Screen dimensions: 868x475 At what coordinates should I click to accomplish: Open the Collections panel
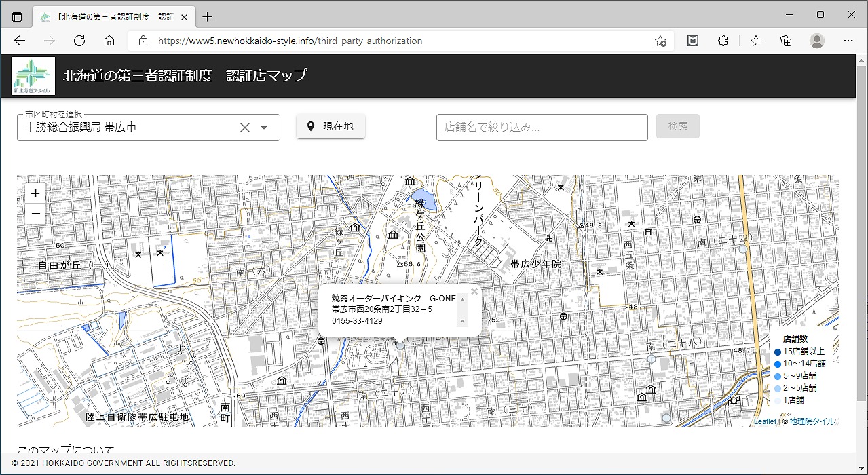tap(786, 41)
